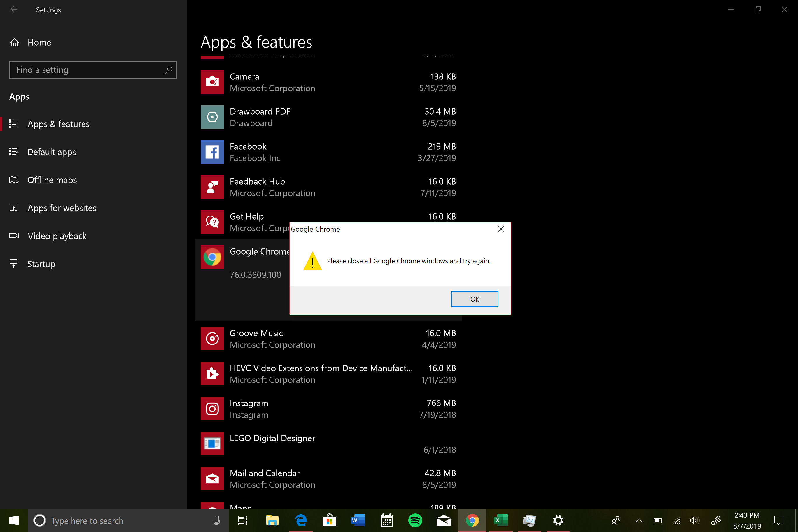Open File Explorer from taskbar
This screenshot has height=532, width=798.
[272, 520]
